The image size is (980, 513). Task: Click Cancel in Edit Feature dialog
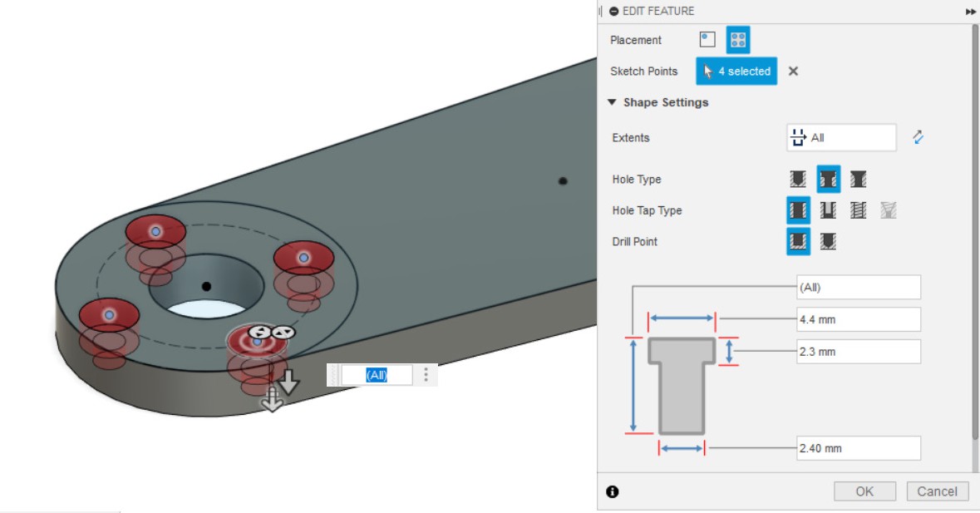click(937, 491)
